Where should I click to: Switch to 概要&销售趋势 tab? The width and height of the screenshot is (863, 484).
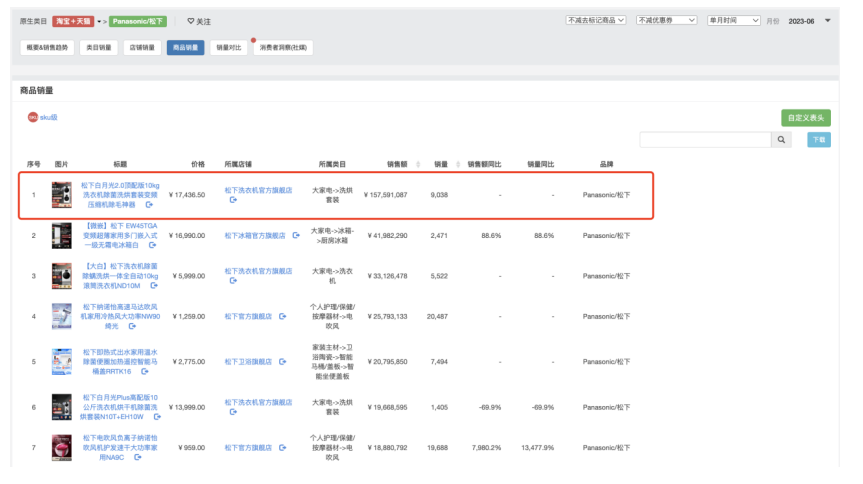[47, 47]
